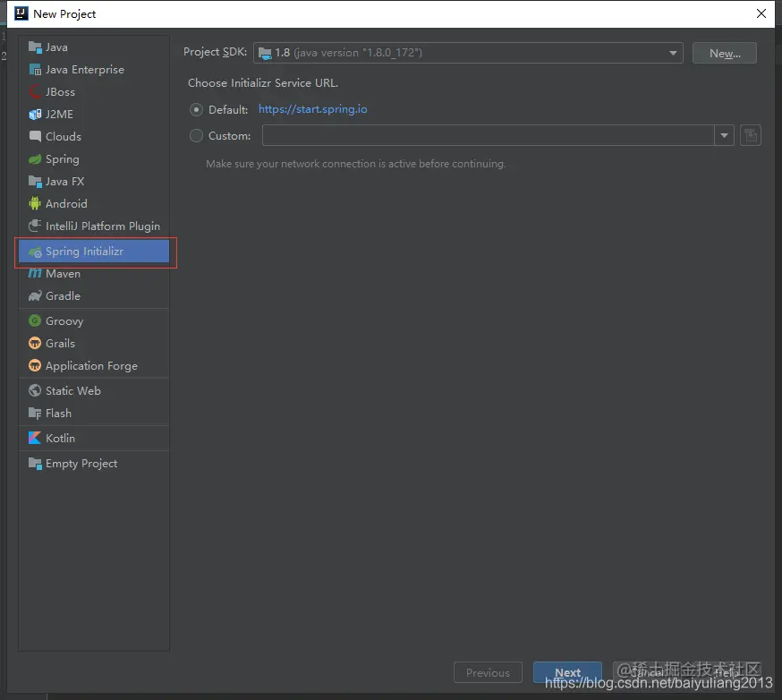Select the Static Web label
This screenshot has width=782, height=700.
(73, 391)
